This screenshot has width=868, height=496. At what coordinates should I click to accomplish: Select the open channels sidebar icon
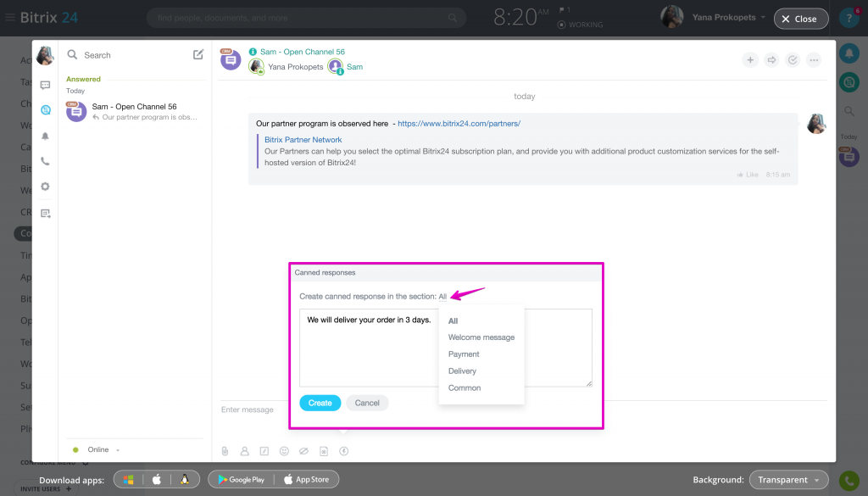click(x=46, y=110)
